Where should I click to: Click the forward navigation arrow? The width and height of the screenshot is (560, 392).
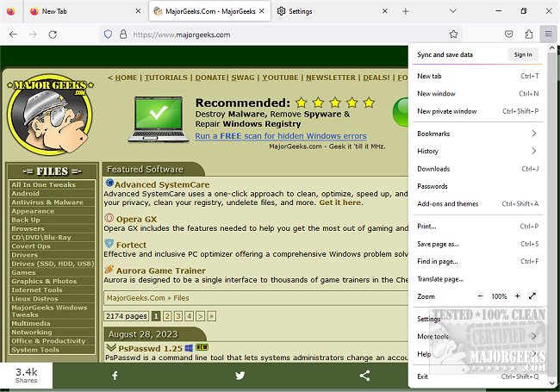coord(33,34)
